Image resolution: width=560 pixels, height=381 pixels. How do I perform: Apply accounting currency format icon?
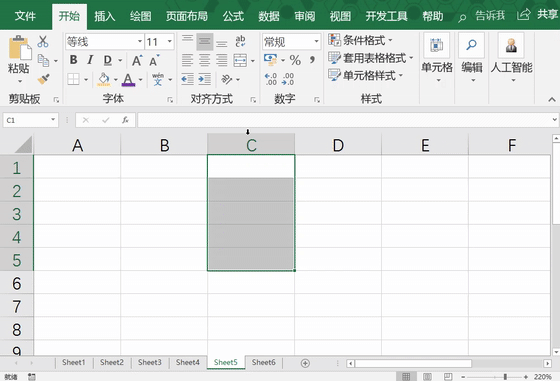pos(270,60)
